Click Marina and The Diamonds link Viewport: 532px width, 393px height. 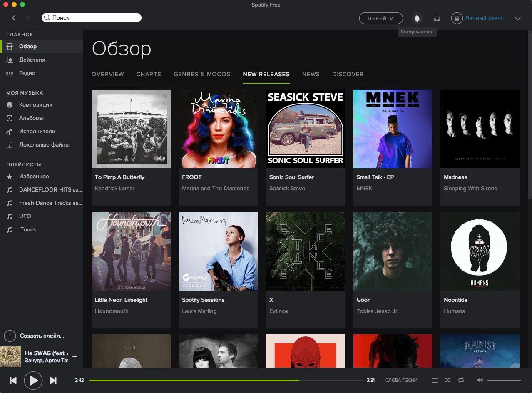[216, 188]
